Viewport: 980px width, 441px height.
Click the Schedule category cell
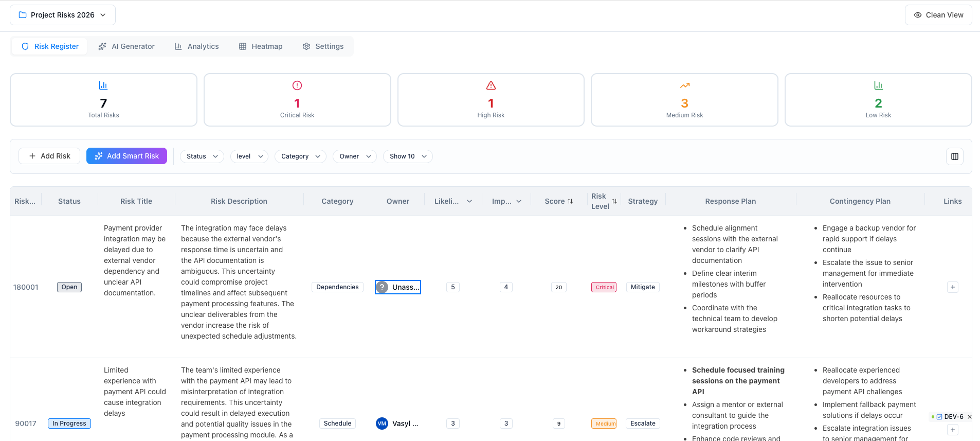(x=337, y=424)
